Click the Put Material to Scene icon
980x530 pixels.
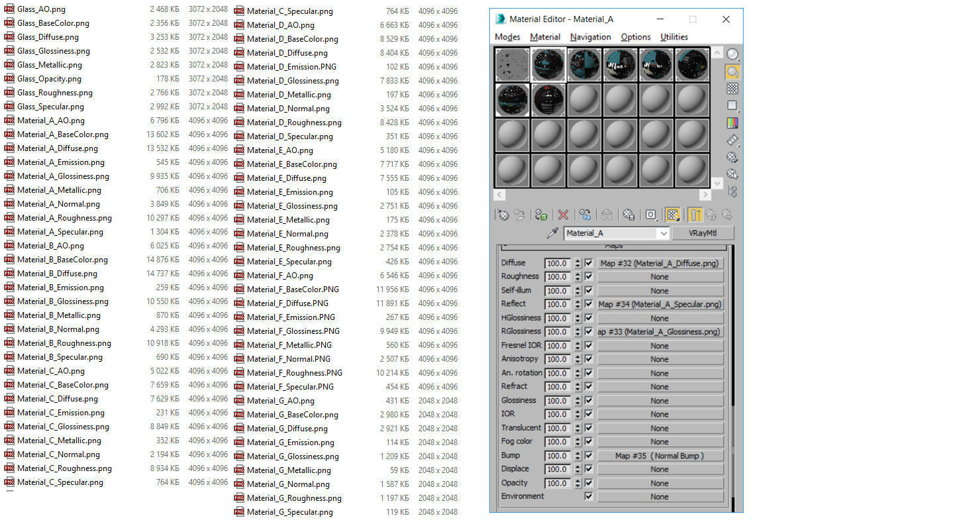click(x=520, y=215)
